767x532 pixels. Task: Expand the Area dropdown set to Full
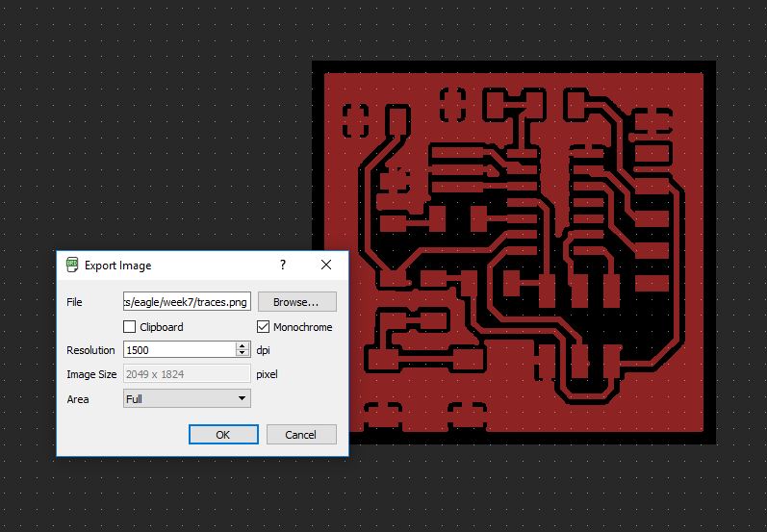pos(187,398)
